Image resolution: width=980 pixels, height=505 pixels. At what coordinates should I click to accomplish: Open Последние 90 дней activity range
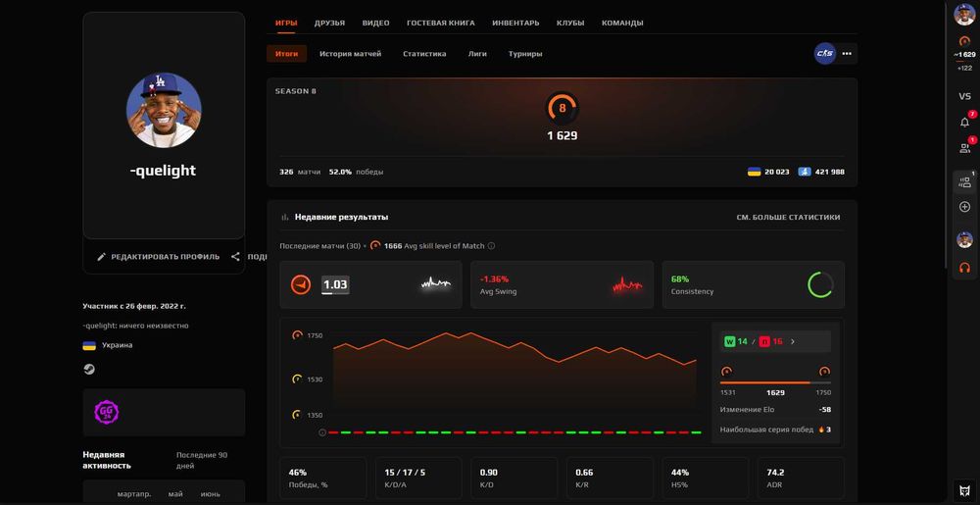pos(202,461)
